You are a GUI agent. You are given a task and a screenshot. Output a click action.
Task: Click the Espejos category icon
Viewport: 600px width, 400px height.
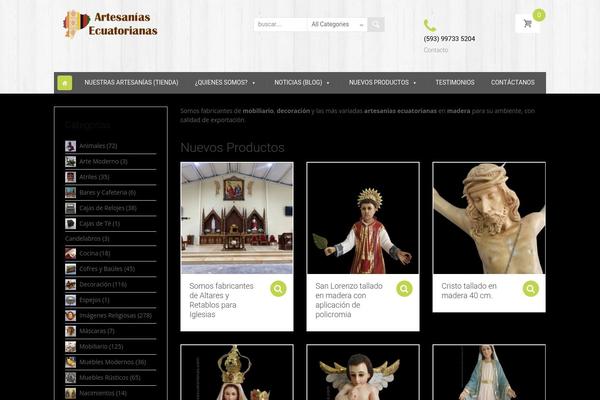point(70,300)
